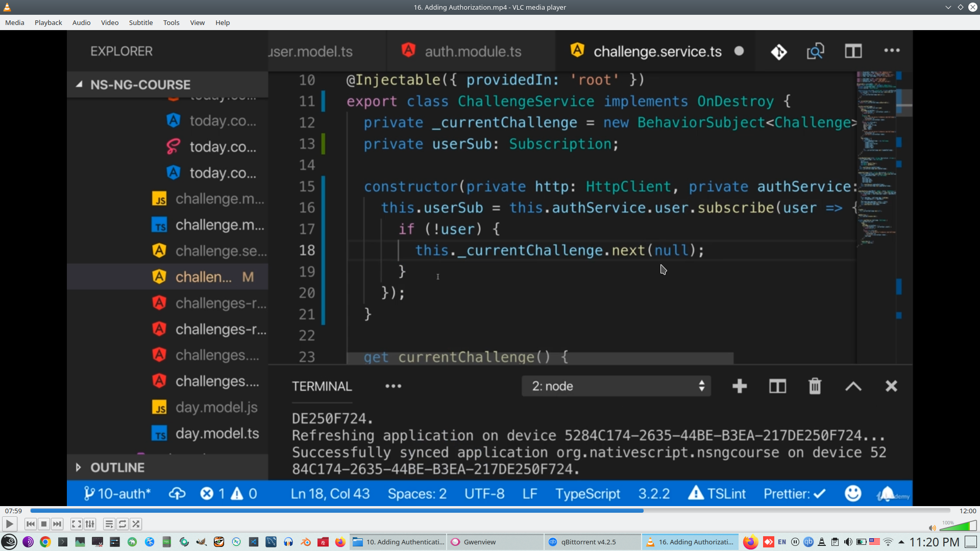Show extended settings equalizer panel

(x=90, y=524)
